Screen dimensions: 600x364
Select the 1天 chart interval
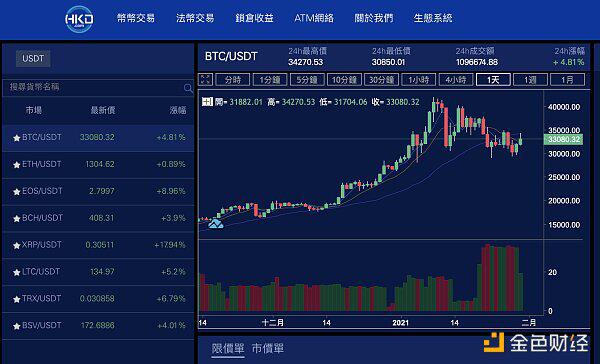click(493, 80)
